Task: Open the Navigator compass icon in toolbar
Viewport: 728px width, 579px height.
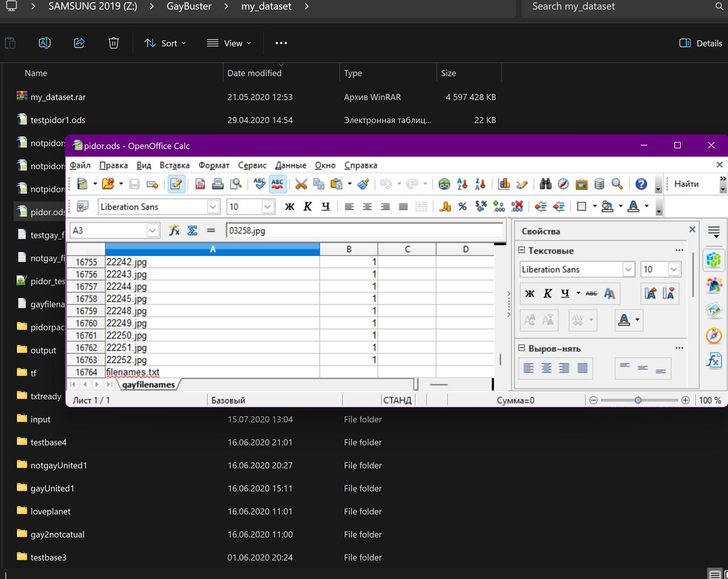Action: pos(563,184)
